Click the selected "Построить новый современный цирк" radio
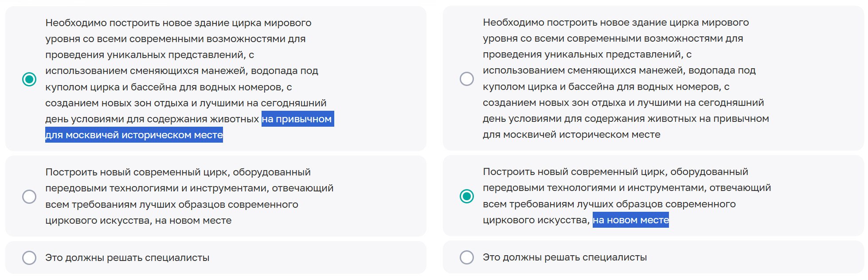 pyautogui.click(x=467, y=196)
